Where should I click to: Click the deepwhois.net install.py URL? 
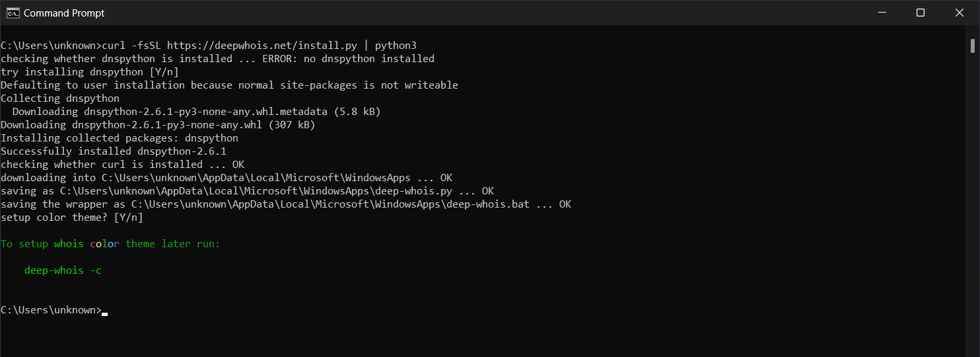coord(262,46)
